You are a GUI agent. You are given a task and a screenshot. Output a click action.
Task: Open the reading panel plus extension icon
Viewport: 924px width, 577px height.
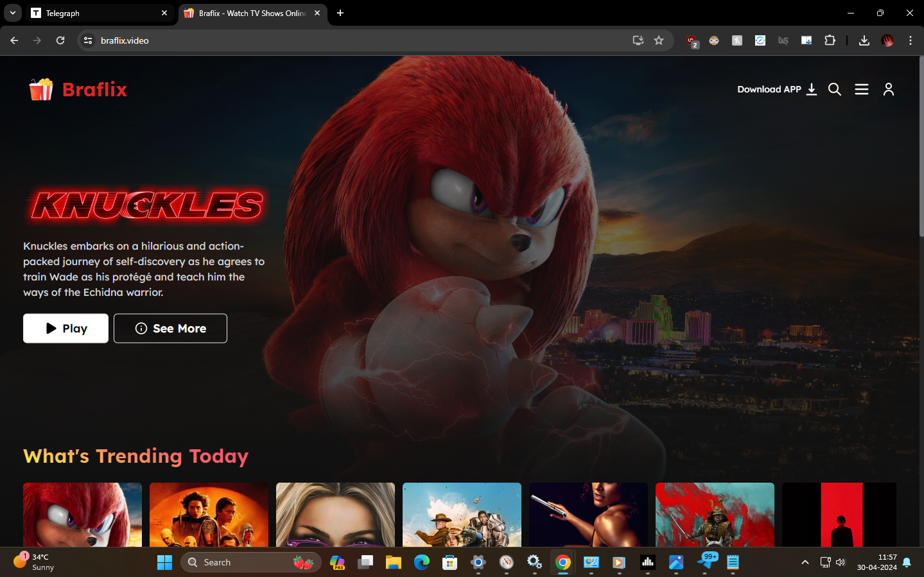point(806,40)
